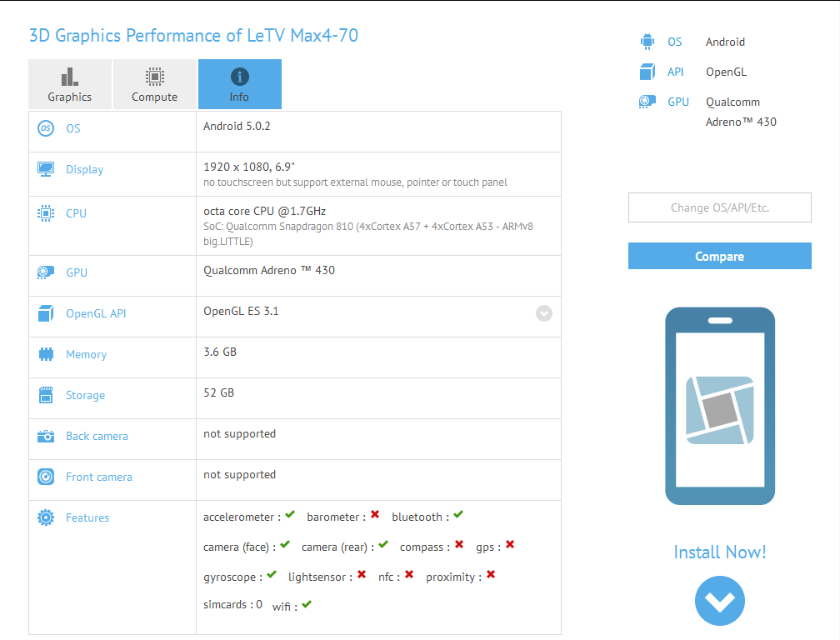Select the Info tab
840x640 pixels.
click(239, 84)
